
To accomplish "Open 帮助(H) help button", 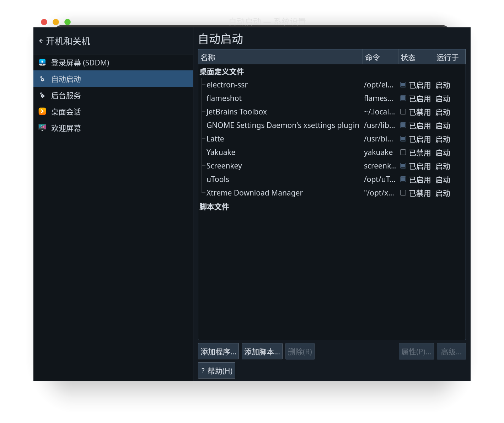I will click(216, 371).
